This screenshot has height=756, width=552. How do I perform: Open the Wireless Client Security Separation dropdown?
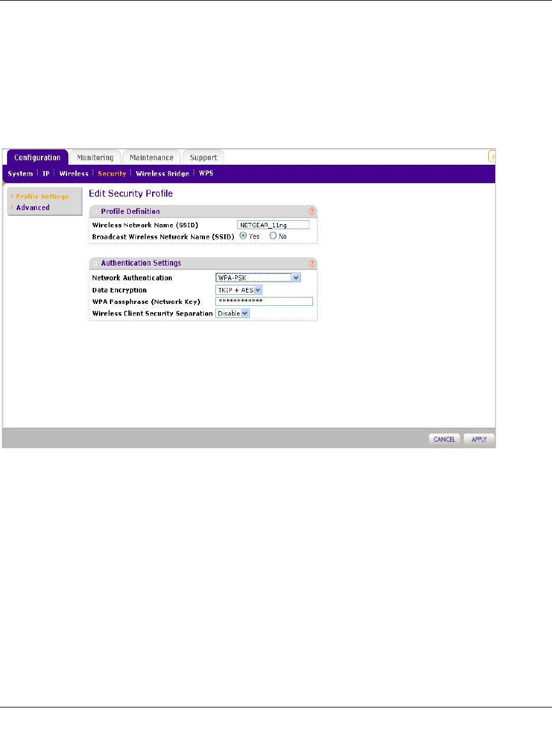pos(233,314)
